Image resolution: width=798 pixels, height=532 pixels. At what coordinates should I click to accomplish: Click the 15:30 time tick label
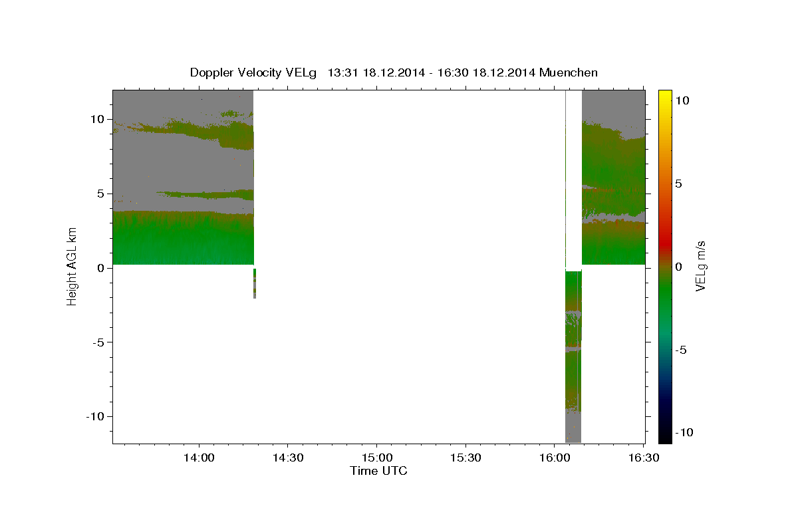click(465, 458)
